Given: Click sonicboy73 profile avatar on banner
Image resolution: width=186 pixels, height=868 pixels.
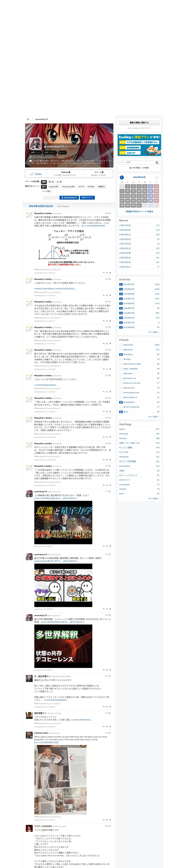Looking at the screenshot, I should [35, 144].
